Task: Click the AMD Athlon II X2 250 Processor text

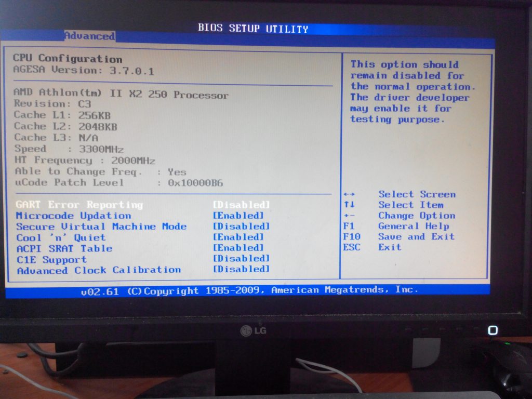Action: point(121,94)
